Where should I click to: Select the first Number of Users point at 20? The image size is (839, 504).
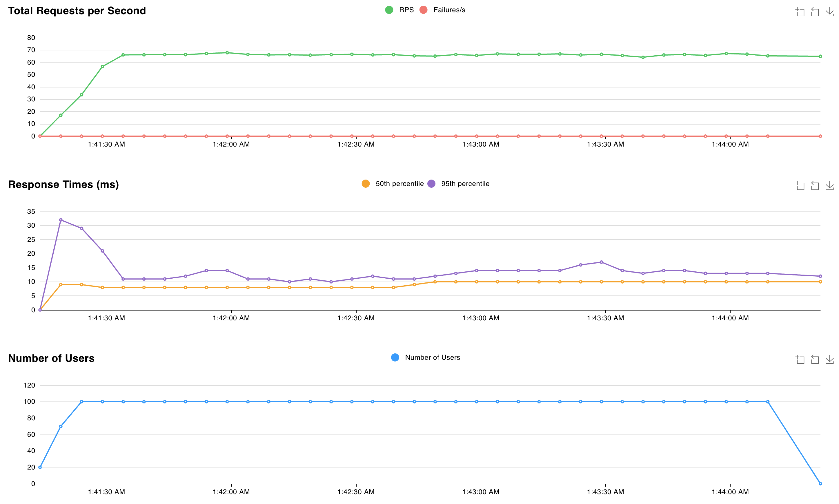point(40,467)
